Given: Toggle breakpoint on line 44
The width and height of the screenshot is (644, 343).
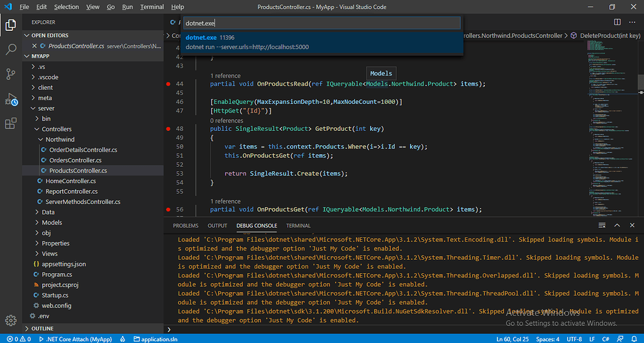Looking at the screenshot, I should [168, 84].
